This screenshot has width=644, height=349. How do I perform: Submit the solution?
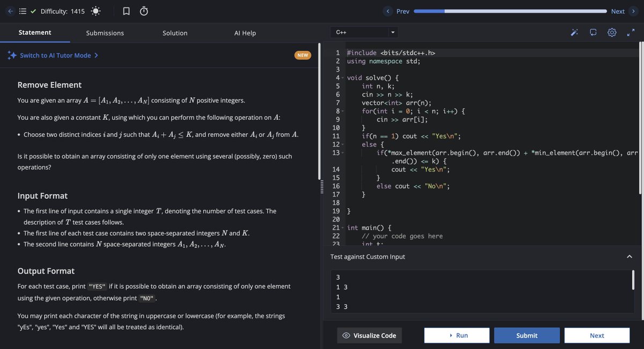pyautogui.click(x=526, y=335)
